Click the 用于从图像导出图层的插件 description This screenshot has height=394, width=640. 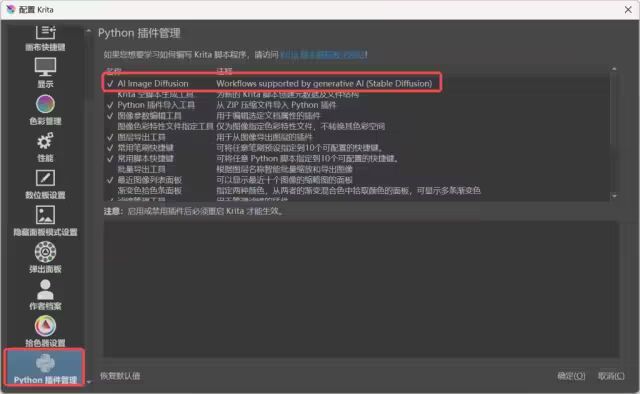click(264, 137)
